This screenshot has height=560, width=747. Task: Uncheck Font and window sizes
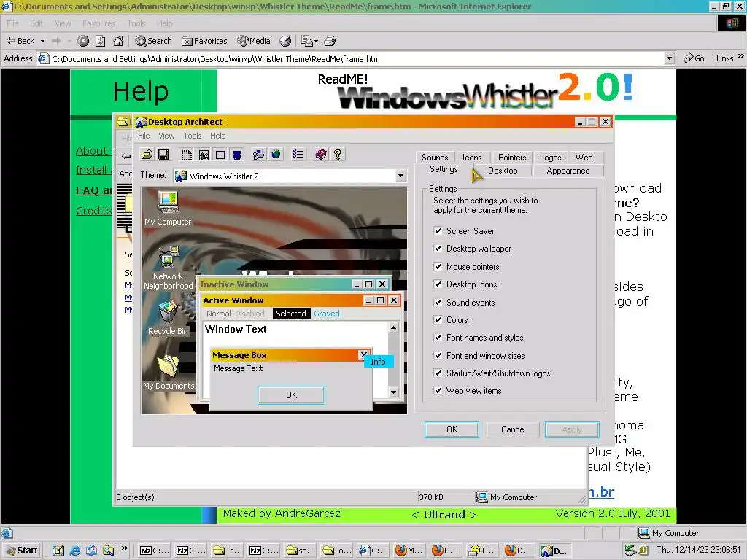(438, 356)
